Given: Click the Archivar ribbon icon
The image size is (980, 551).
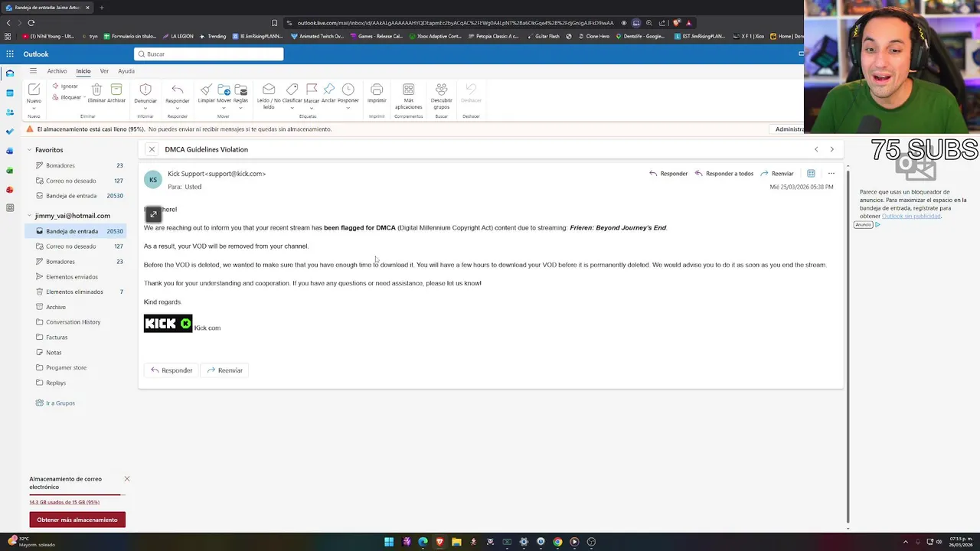Looking at the screenshot, I should click(116, 90).
